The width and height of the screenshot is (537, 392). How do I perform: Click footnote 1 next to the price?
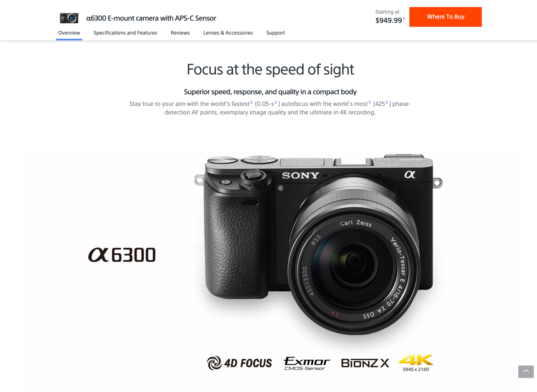404,19
